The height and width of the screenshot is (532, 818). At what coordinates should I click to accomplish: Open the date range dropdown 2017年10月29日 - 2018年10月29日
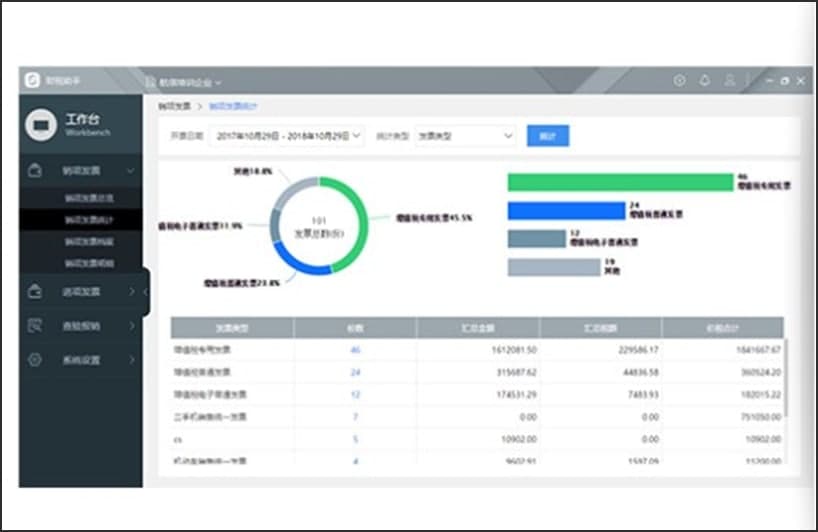click(286, 136)
